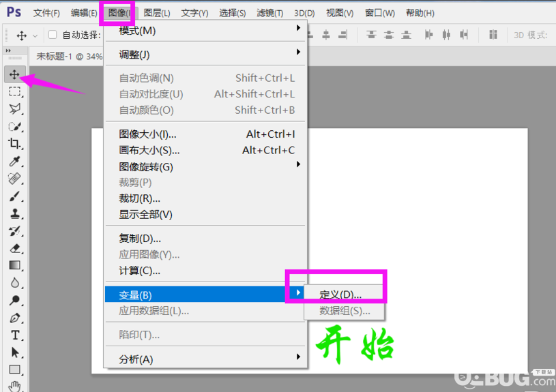Open the 图像 menu

point(119,13)
